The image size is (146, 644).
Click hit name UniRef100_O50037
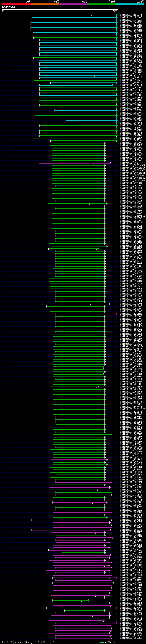click(x=131, y=110)
